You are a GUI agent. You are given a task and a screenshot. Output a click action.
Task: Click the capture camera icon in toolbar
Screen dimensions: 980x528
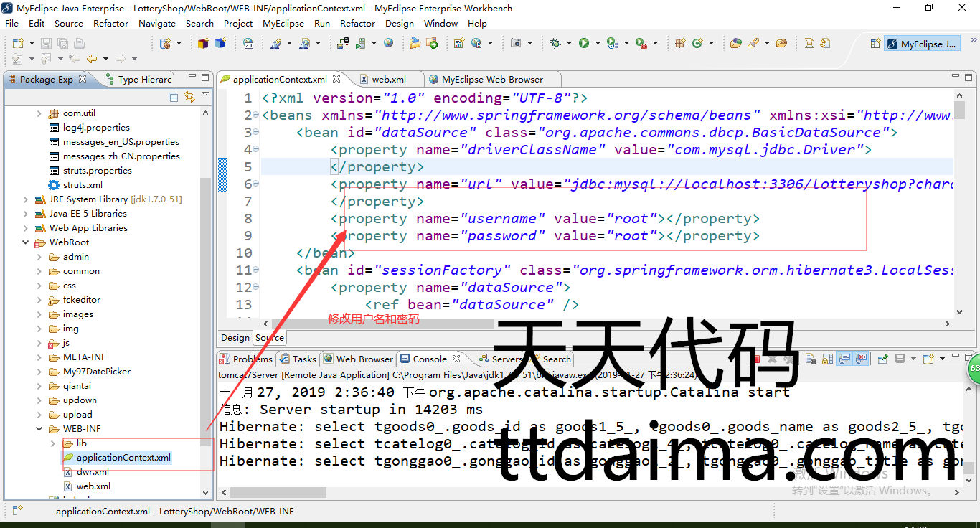tap(516, 43)
